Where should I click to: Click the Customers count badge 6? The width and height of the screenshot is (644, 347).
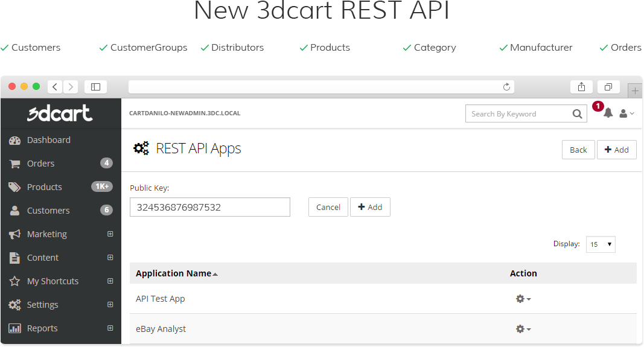pos(106,210)
